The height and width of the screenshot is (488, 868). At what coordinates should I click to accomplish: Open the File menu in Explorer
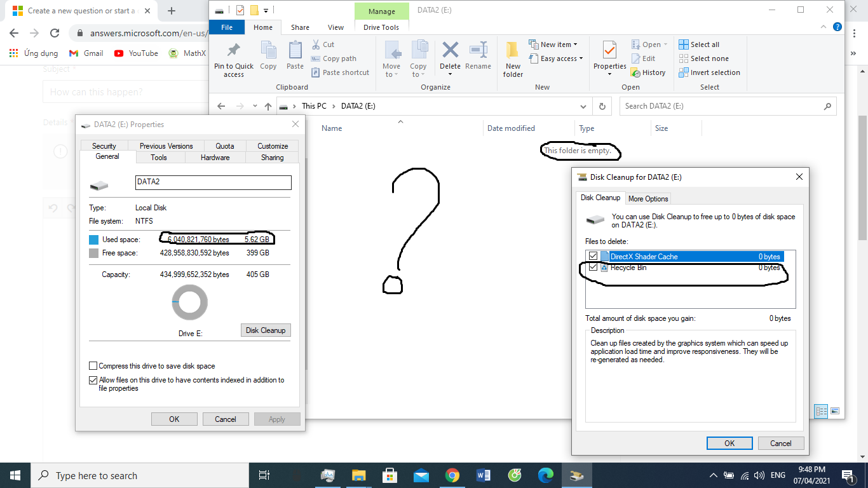(227, 27)
